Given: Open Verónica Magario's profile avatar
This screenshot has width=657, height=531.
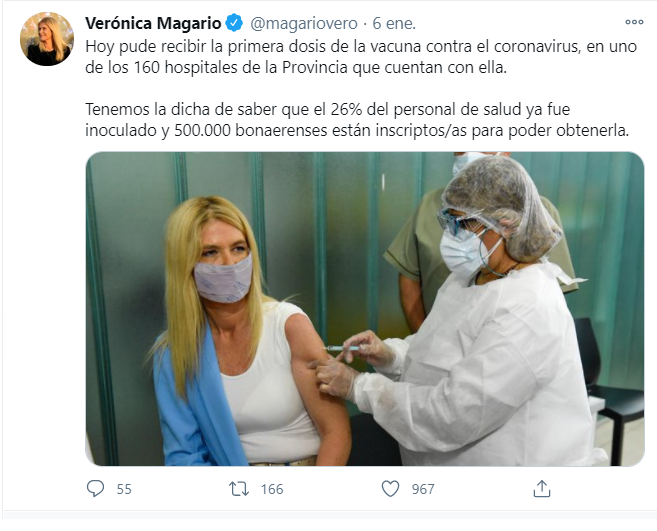Looking at the screenshot, I should [x=47, y=39].
